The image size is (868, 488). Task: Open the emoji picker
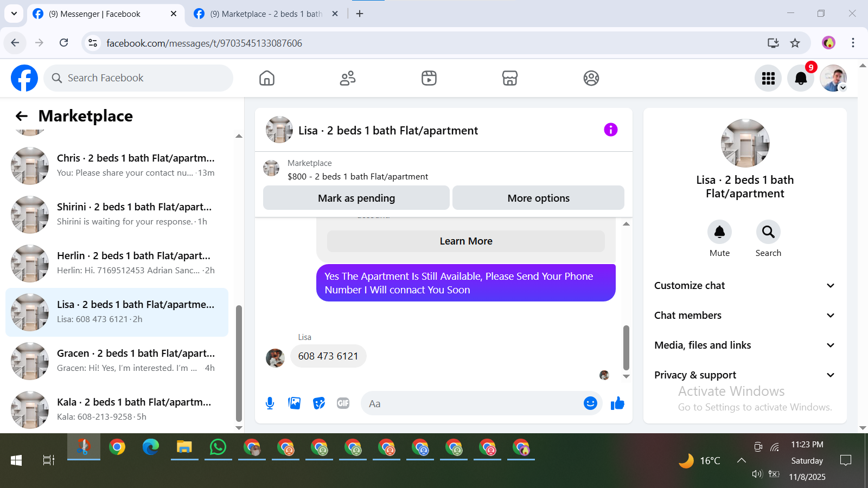590,403
